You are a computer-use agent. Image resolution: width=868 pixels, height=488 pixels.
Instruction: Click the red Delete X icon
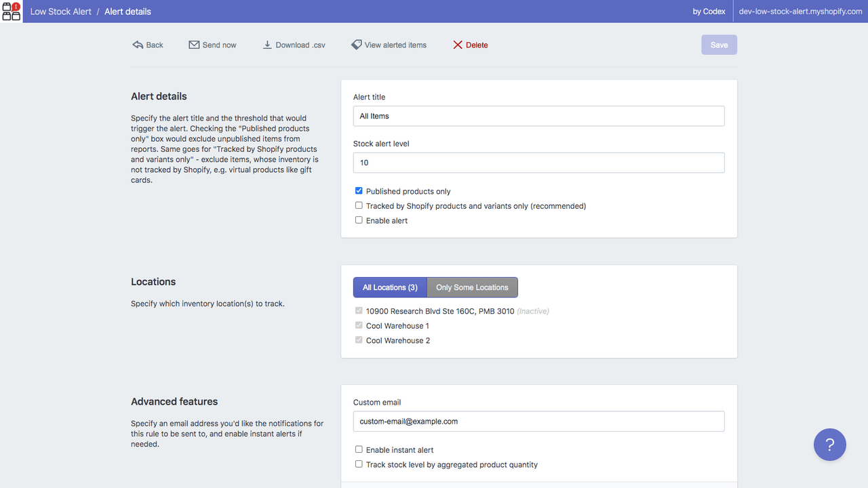(458, 45)
